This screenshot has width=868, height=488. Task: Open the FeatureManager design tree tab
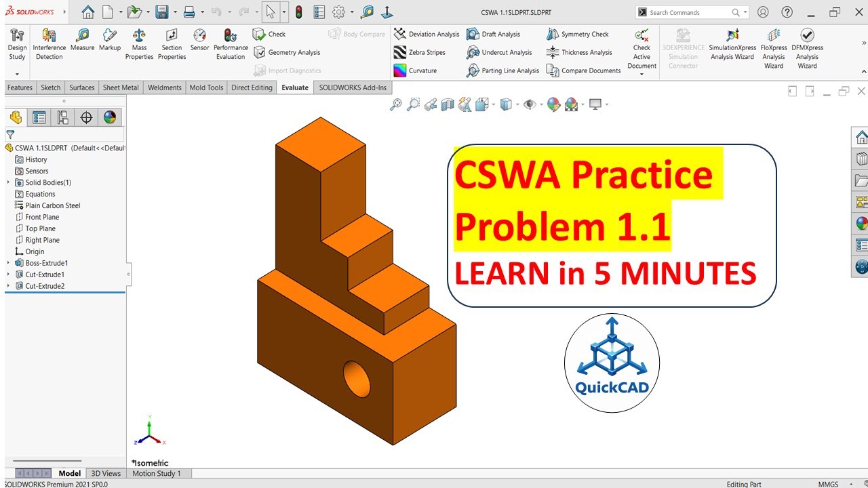click(x=16, y=117)
